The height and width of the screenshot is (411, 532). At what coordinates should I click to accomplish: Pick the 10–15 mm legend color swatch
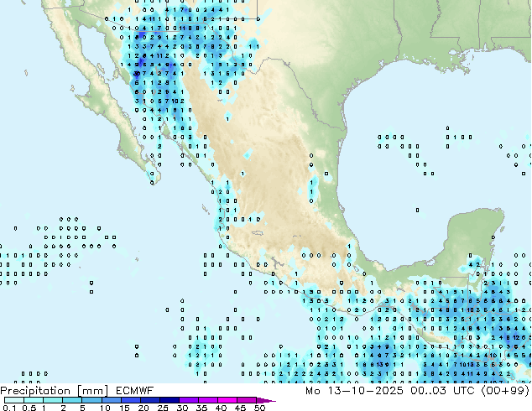click(x=111, y=400)
